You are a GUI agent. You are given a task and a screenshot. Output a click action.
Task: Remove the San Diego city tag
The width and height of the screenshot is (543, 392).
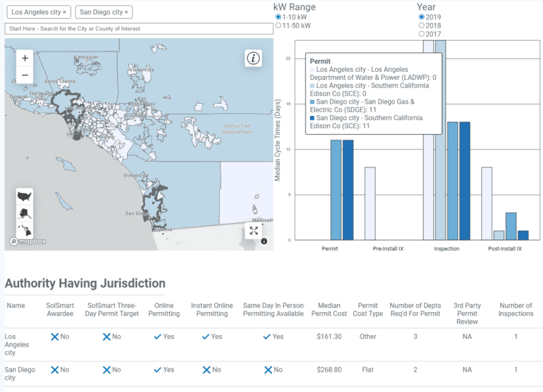click(126, 12)
